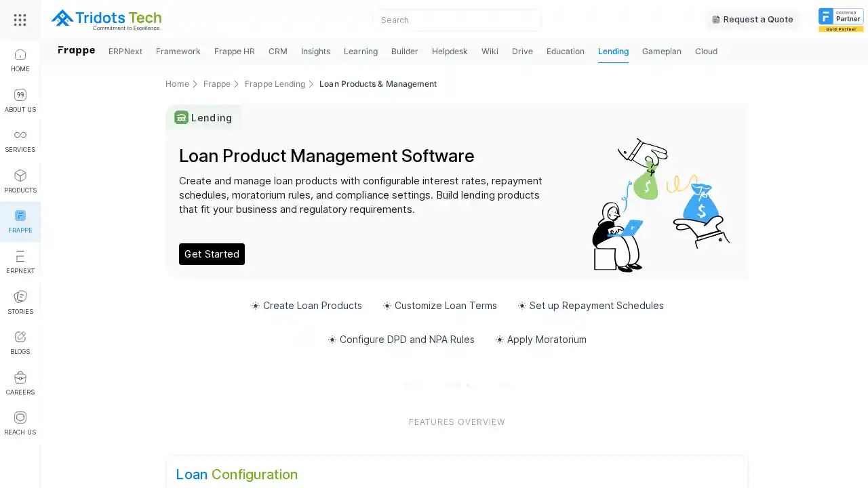Open the Framework nav tab
This screenshot has width=868, height=488.
point(178,51)
